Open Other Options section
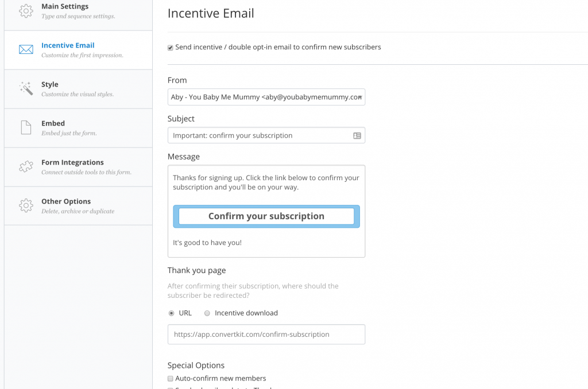Screen dimensions: 588x389 [78, 206]
